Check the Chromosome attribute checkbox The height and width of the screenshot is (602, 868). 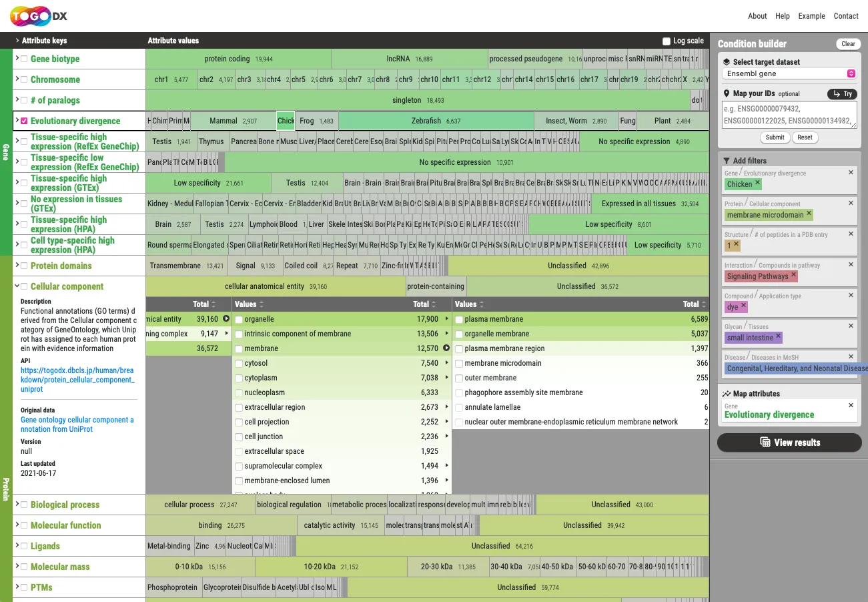coord(25,79)
